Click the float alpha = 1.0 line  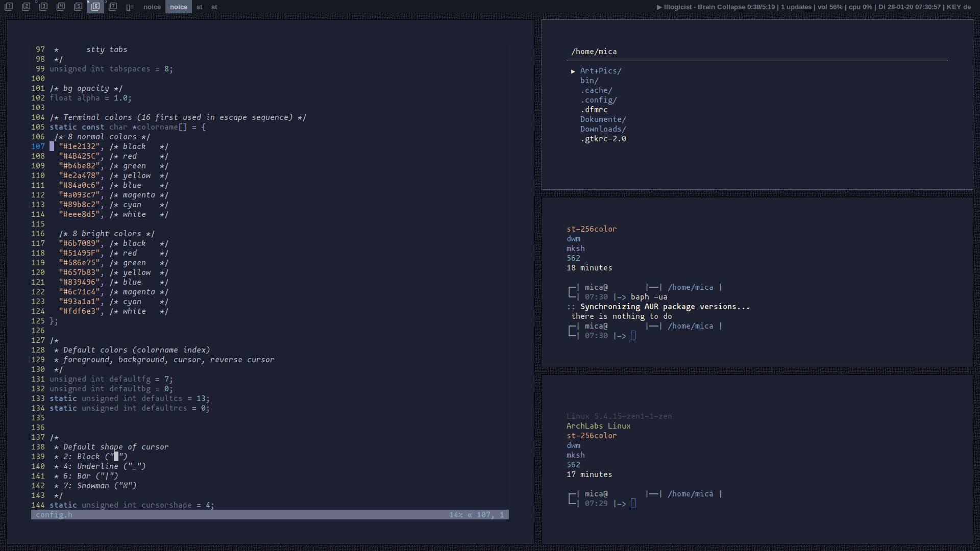point(91,98)
